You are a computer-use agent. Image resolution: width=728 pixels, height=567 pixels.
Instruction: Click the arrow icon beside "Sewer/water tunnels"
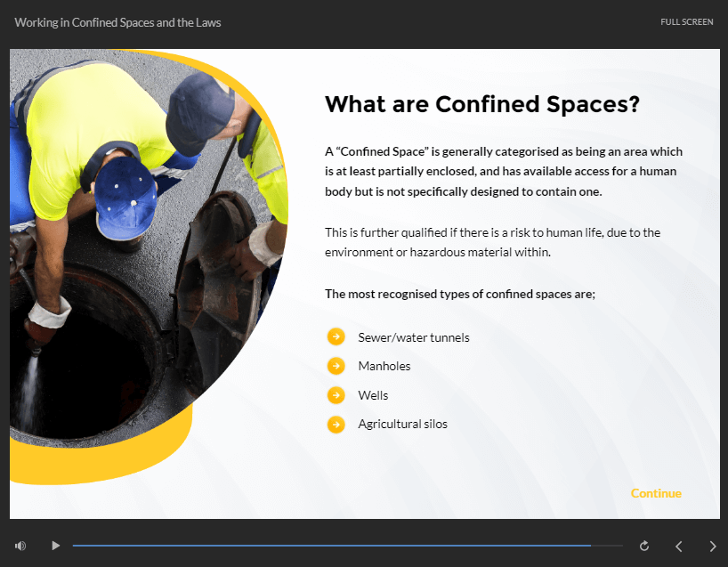coord(336,336)
